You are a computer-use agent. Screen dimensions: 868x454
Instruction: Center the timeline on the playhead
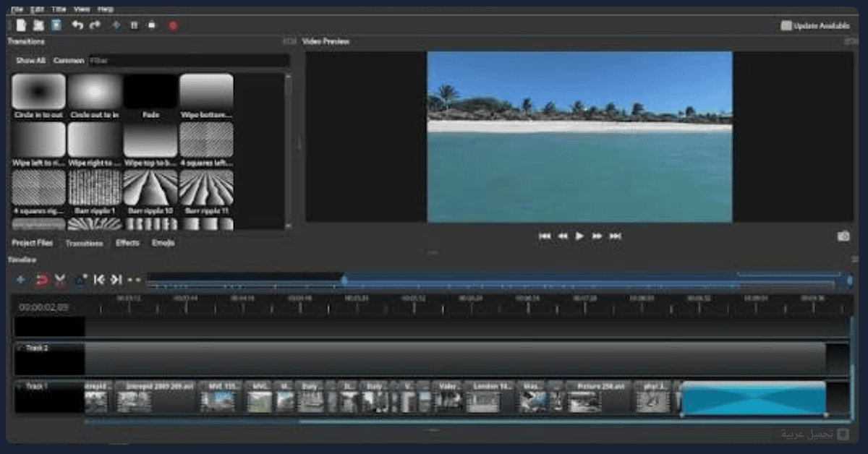[134, 279]
